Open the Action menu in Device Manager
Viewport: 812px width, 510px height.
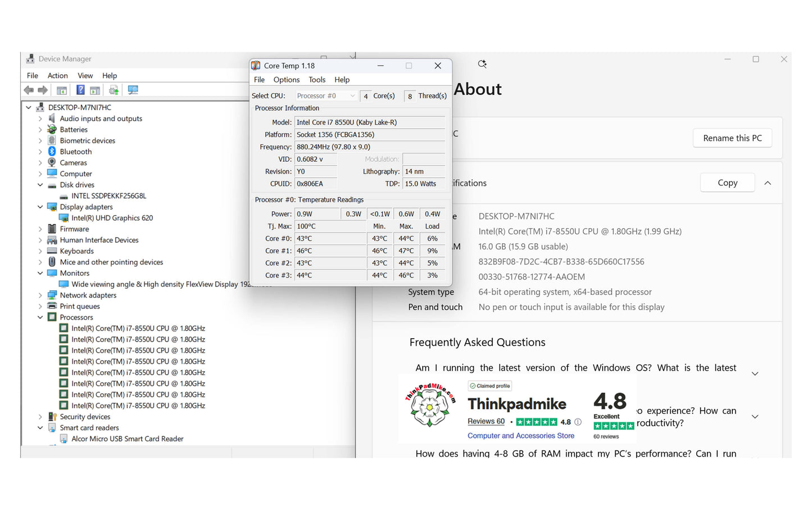57,75
